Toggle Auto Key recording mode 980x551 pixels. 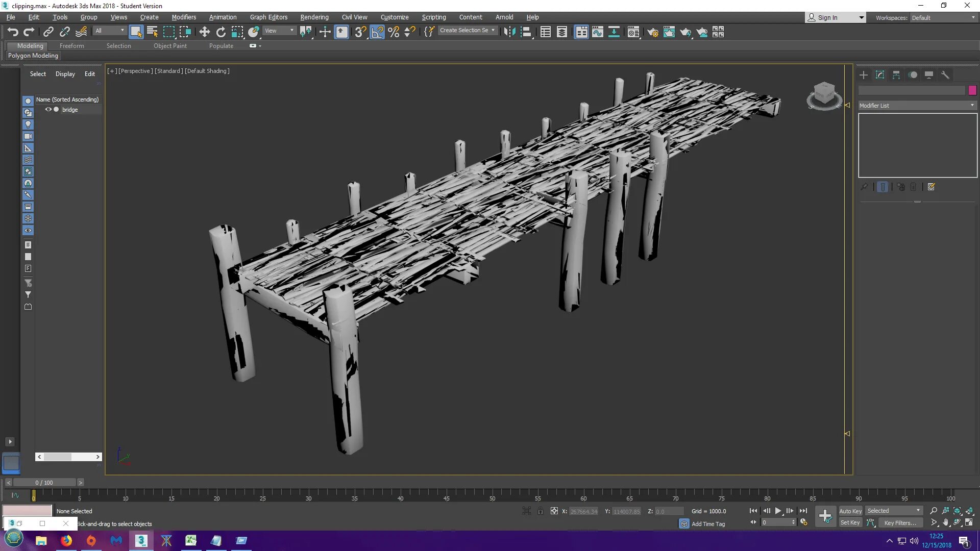point(850,511)
